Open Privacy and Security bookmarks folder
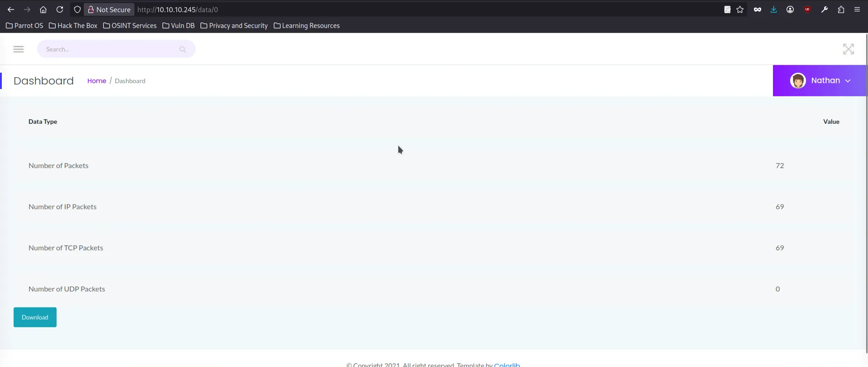Image resolution: width=868 pixels, height=367 pixels. (234, 26)
